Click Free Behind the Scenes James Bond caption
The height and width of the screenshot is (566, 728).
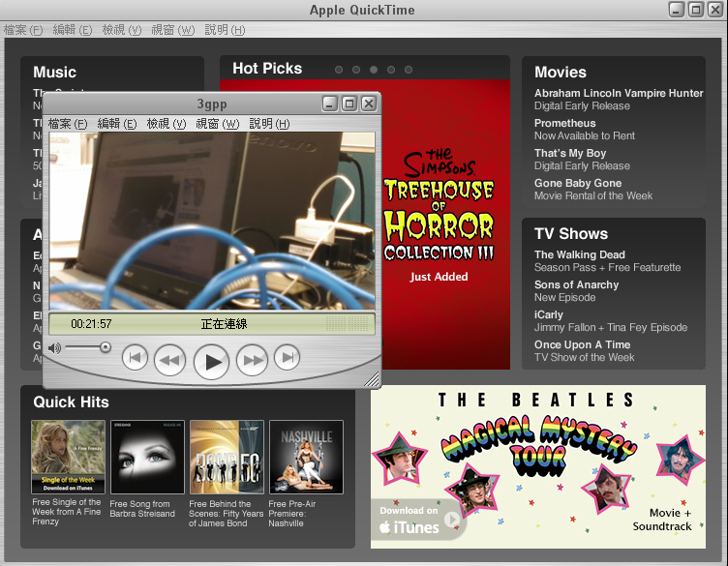pos(227,514)
